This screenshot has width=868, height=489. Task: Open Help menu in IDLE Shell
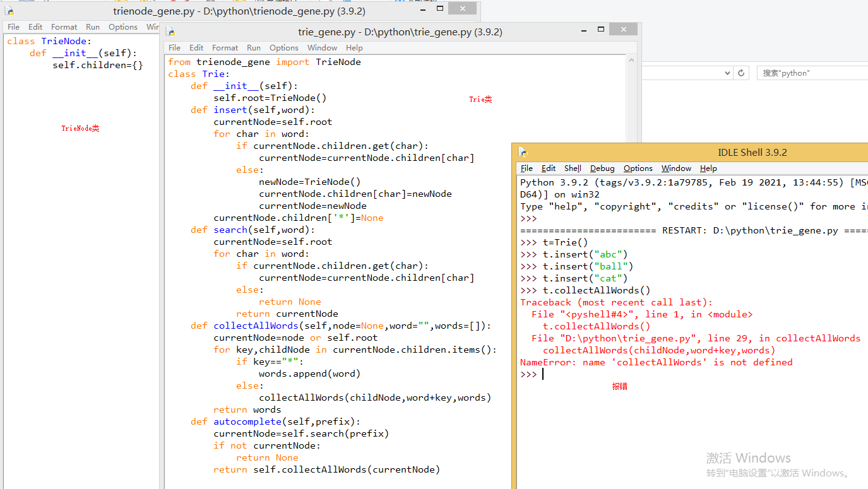[x=708, y=168]
